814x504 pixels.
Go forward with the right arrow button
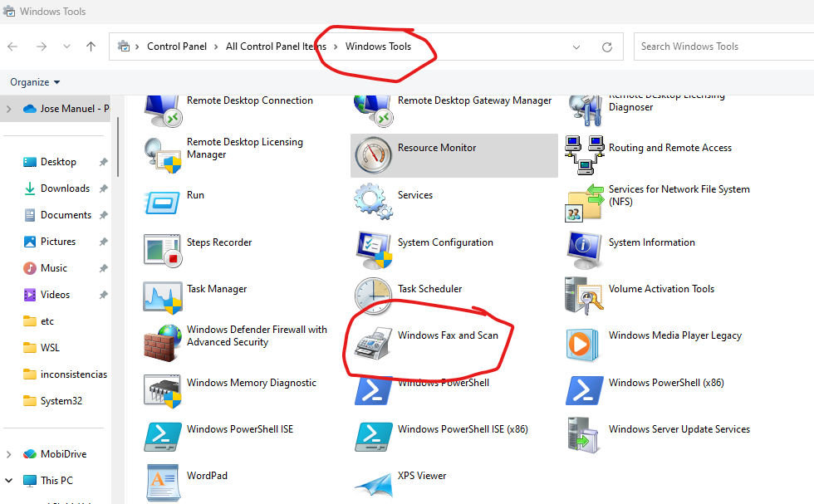point(42,46)
